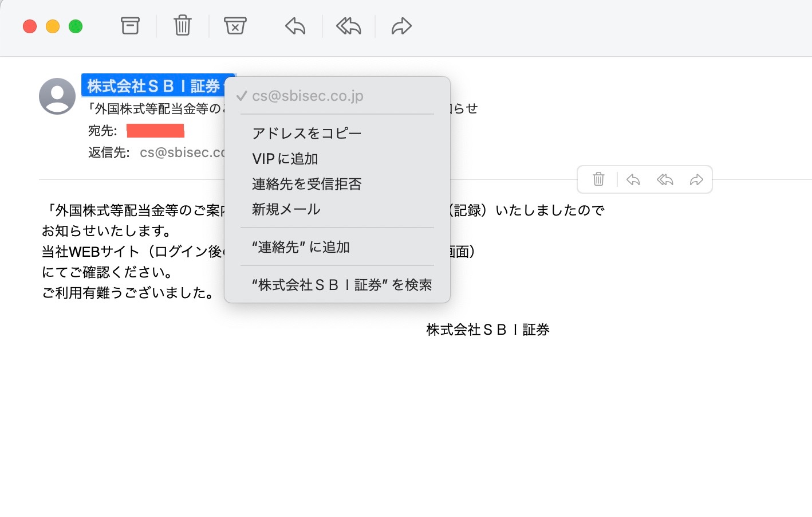Click the 宛先: label
Screen dimensions: 812x517
(x=103, y=131)
